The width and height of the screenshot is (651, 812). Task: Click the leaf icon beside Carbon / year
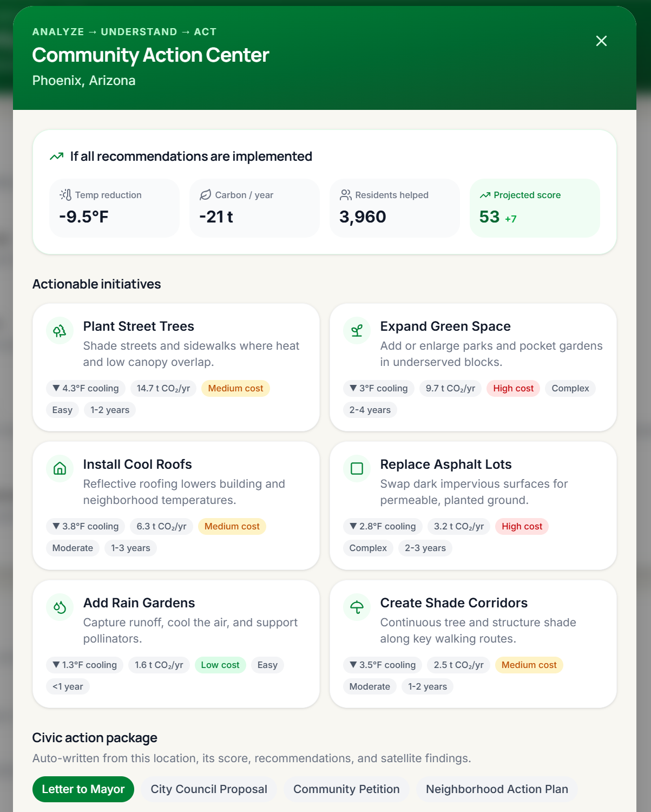(x=205, y=195)
